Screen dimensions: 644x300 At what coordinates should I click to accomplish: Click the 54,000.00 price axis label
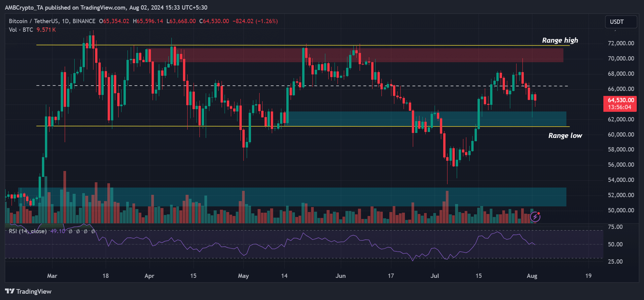(621, 180)
